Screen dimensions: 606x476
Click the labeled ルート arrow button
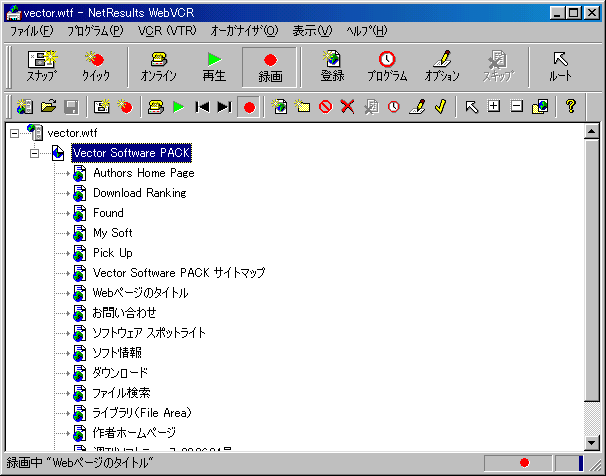coord(560,67)
